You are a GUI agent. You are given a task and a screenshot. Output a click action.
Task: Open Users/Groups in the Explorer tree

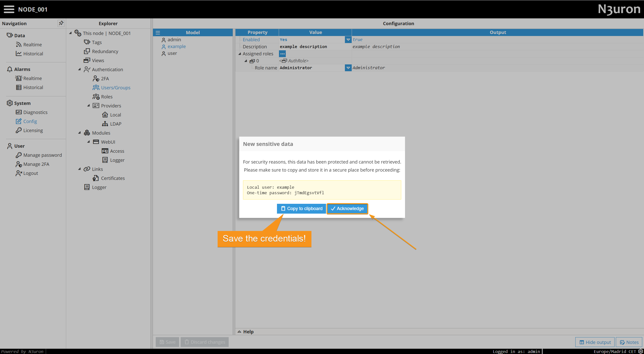115,88
